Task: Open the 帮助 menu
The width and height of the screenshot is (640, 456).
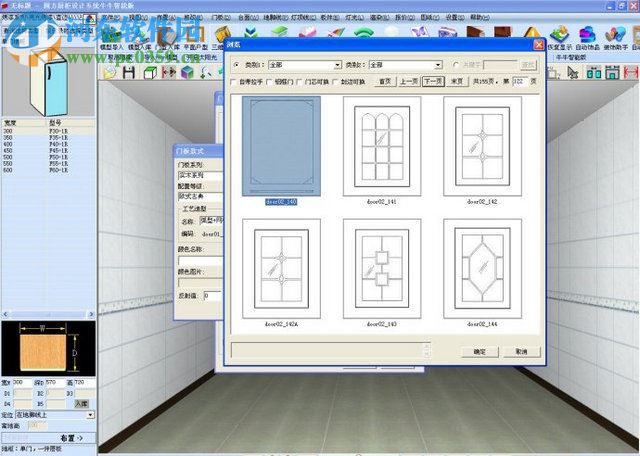Action: tap(480, 18)
